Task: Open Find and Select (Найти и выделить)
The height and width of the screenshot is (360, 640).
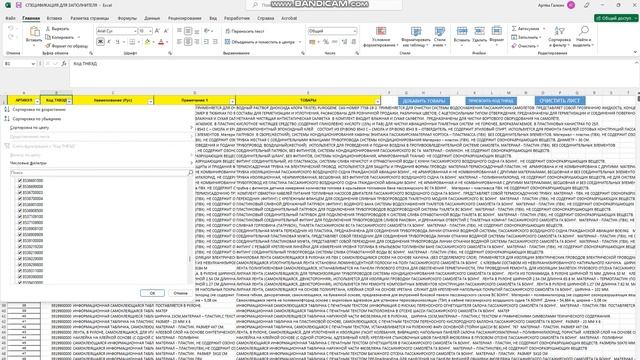Action: pyautogui.click(x=584, y=37)
